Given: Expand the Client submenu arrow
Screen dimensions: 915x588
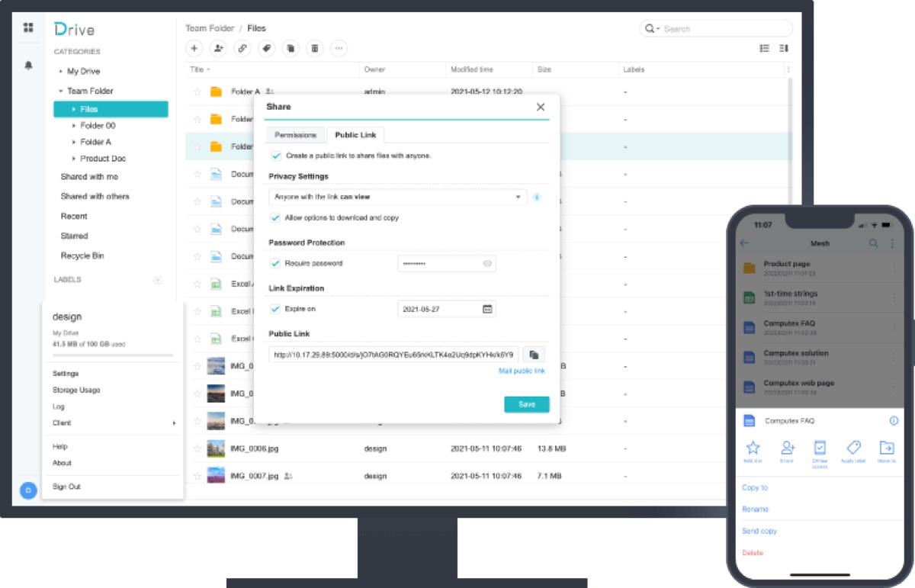Looking at the screenshot, I should point(174,423).
